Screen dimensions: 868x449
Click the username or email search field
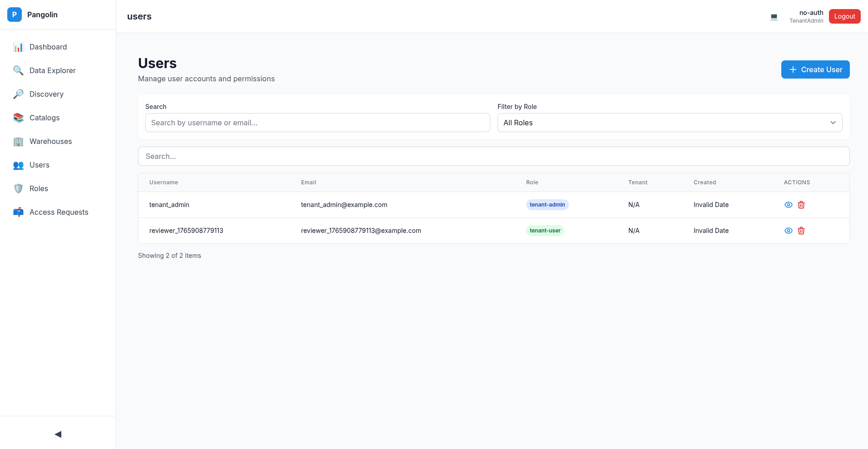point(317,123)
